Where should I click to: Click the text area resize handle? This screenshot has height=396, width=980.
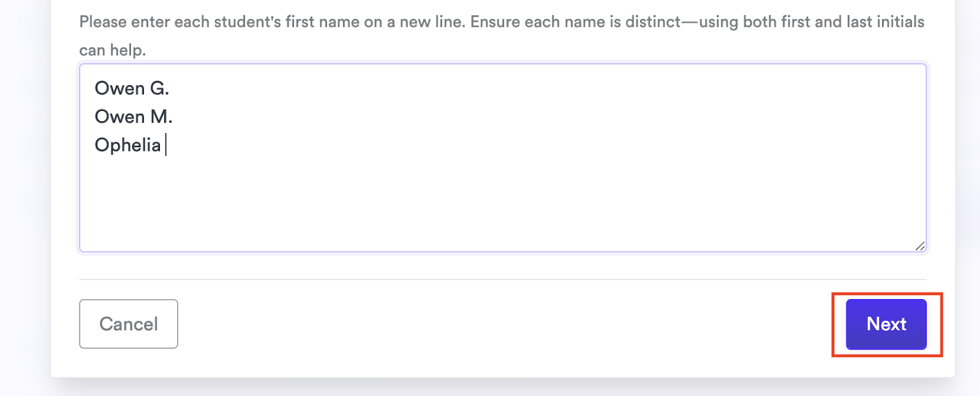coord(920,246)
